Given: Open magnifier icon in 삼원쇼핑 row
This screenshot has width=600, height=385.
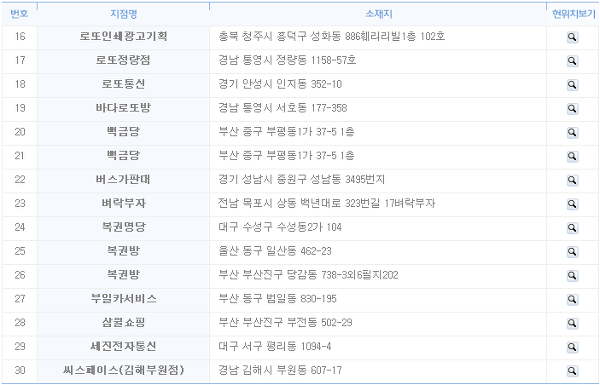Looking at the screenshot, I should tap(572, 323).
